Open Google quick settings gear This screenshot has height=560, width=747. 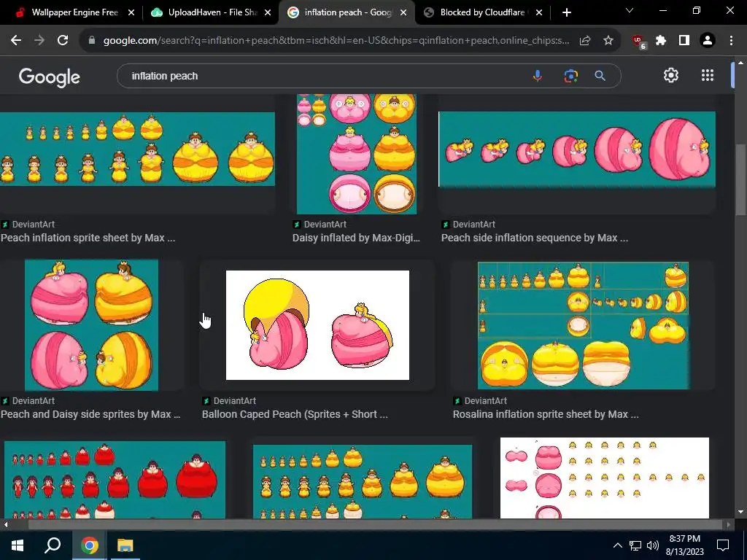[x=671, y=75]
